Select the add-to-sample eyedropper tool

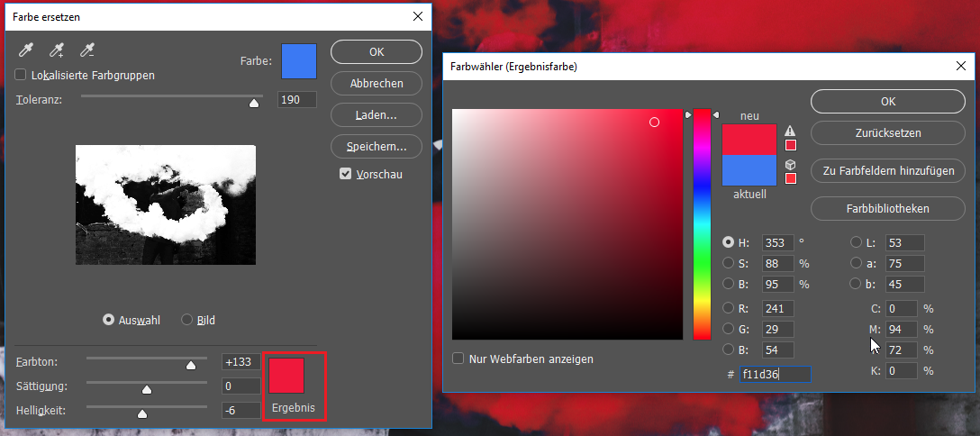(x=56, y=51)
